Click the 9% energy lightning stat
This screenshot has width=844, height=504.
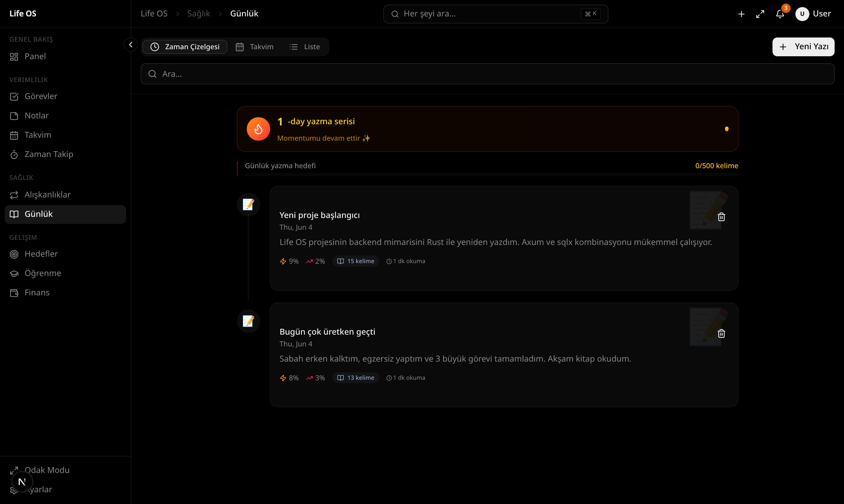tap(289, 261)
